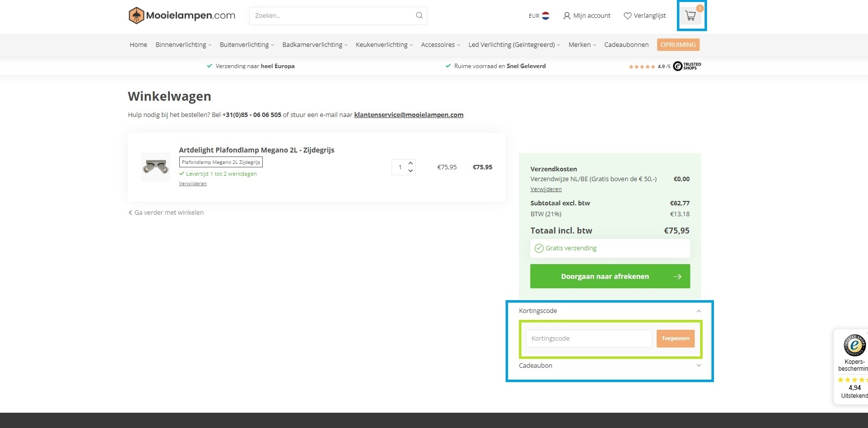Click the search magnifier icon
The height and width of the screenshot is (428, 868).
(419, 15)
